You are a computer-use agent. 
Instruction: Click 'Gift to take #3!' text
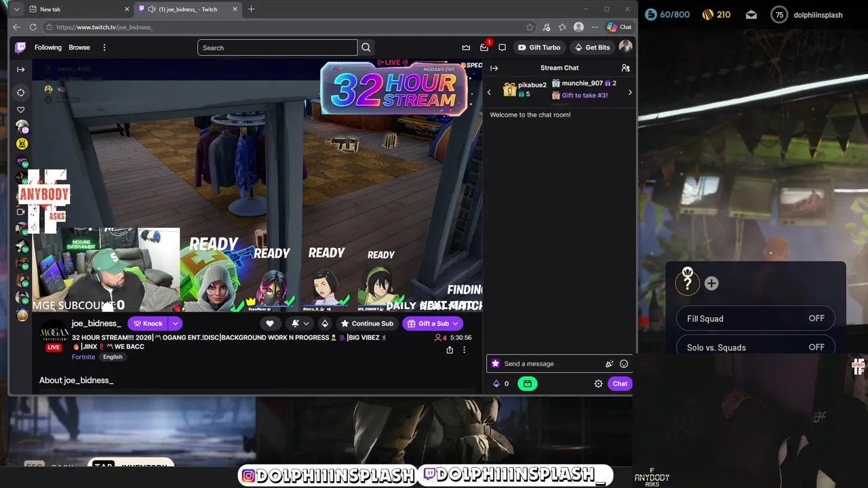(x=585, y=96)
